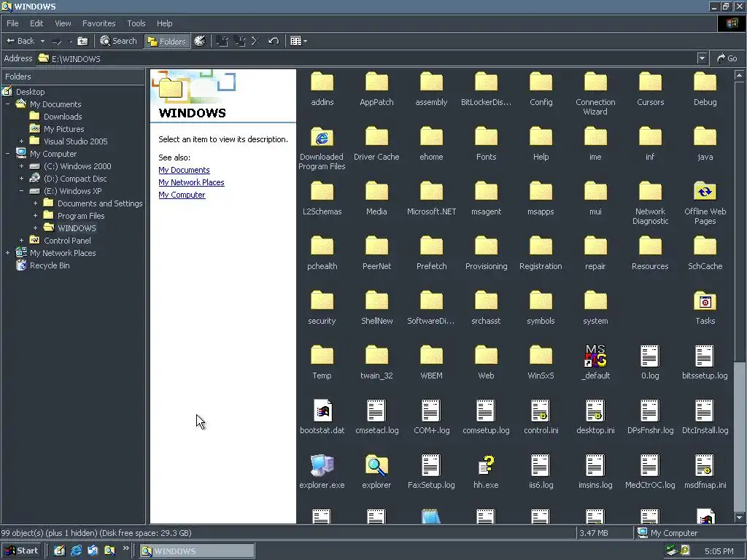Image resolution: width=747 pixels, height=560 pixels.
Task: Select the Prefetch folder icon
Action: (431, 246)
